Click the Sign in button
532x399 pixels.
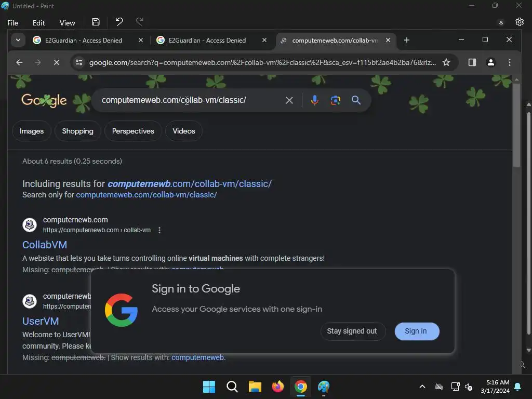click(x=416, y=331)
